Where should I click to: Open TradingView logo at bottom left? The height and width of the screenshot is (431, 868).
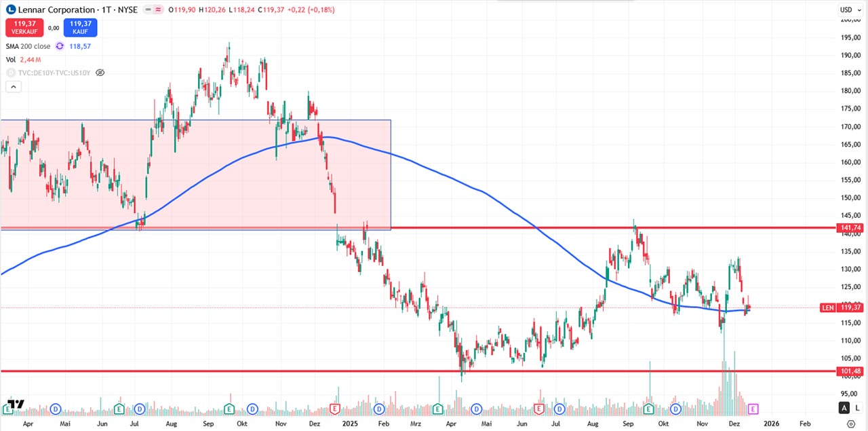point(16,405)
